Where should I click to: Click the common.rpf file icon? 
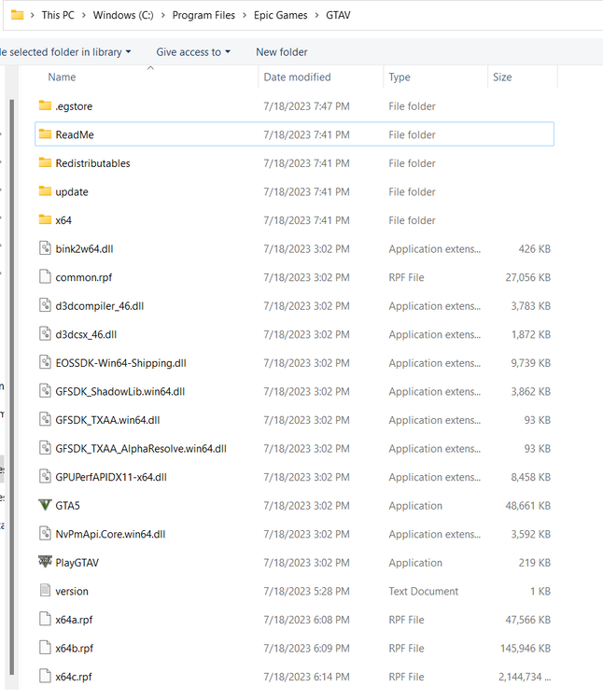pyautogui.click(x=45, y=277)
